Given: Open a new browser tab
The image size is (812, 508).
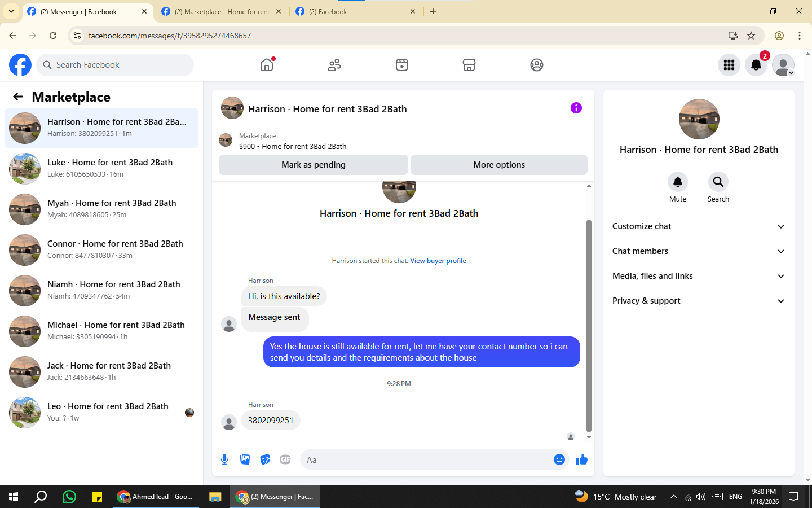Looking at the screenshot, I should point(433,11).
